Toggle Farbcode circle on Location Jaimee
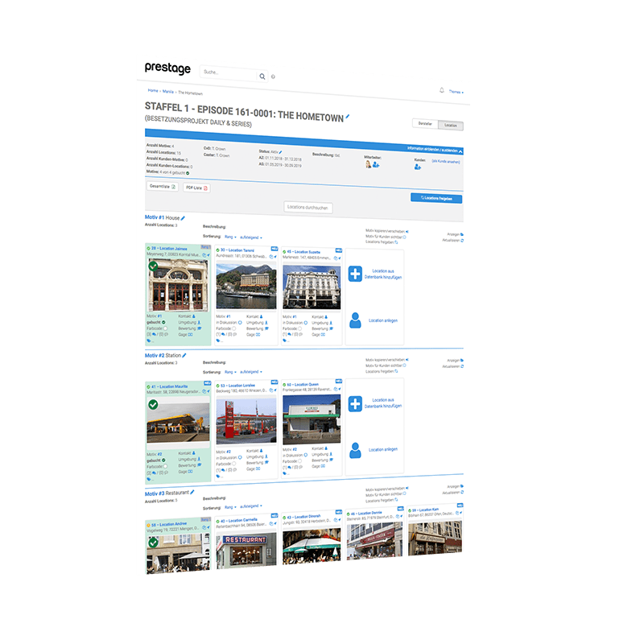Viewport: 644px width, 644px height. click(165, 328)
